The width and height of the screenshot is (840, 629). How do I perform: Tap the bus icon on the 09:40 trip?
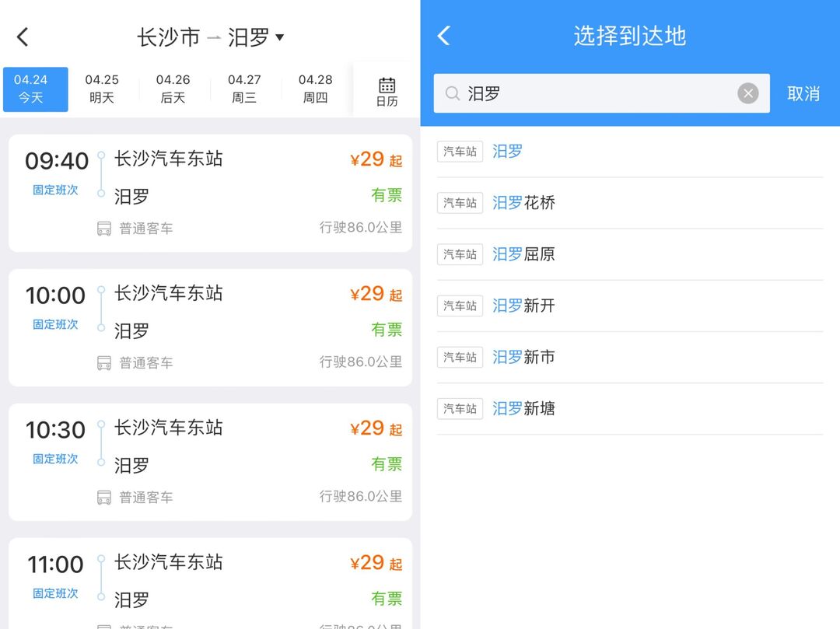coord(104,229)
